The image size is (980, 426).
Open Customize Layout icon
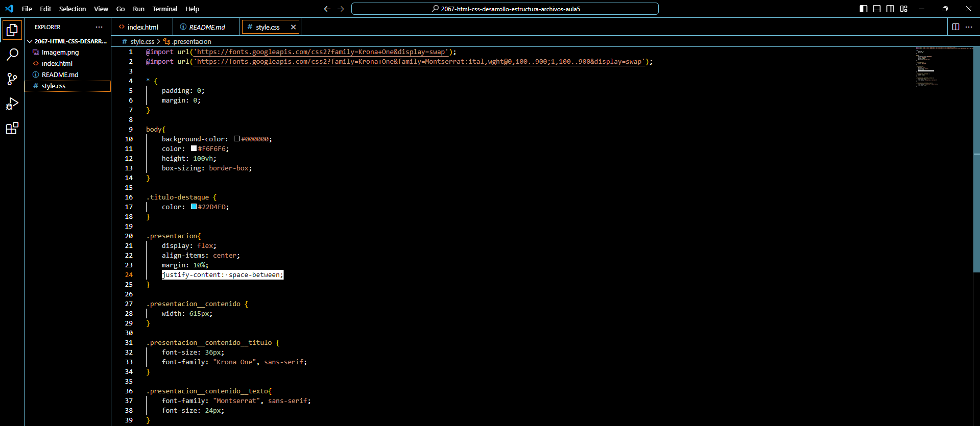pos(904,9)
